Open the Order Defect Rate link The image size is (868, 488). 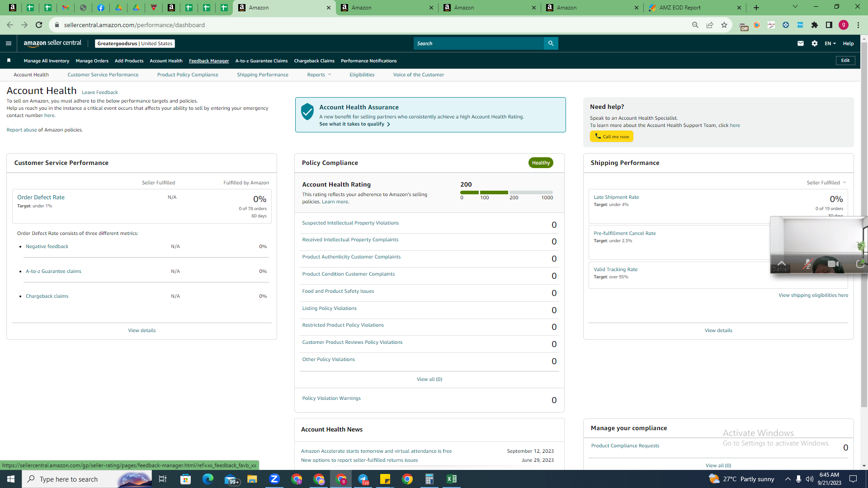[41, 197]
